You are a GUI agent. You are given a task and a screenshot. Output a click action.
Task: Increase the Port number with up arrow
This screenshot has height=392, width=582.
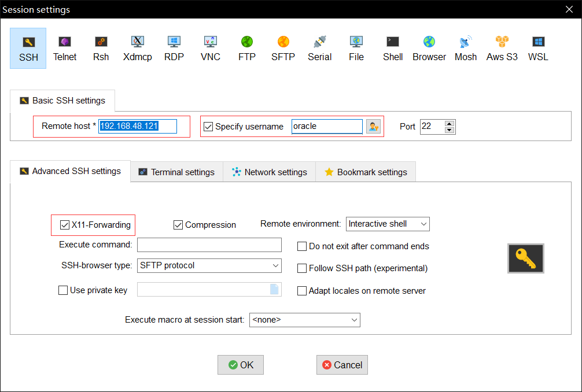coord(450,124)
